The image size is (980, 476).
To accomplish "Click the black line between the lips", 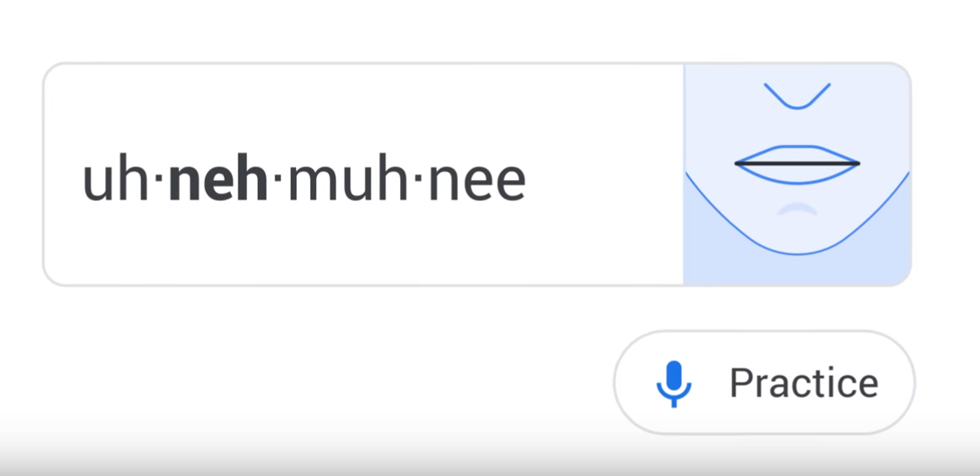I will pos(797,163).
